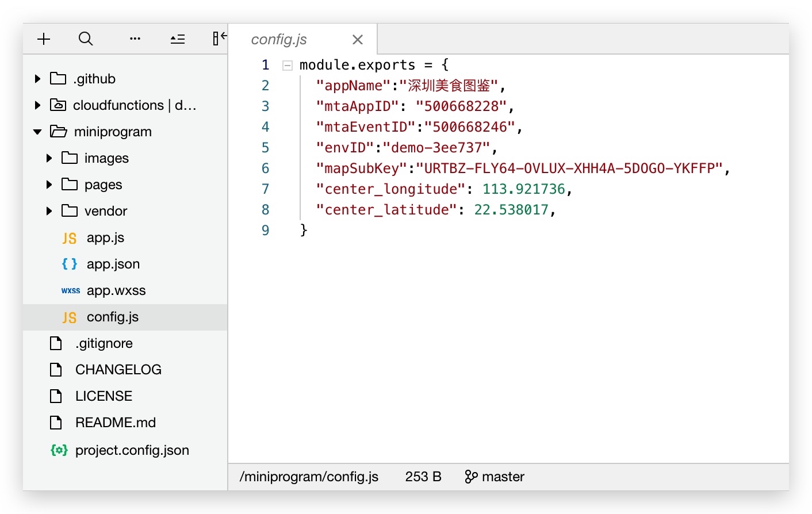Open the app.js file

tap(105, 237)
